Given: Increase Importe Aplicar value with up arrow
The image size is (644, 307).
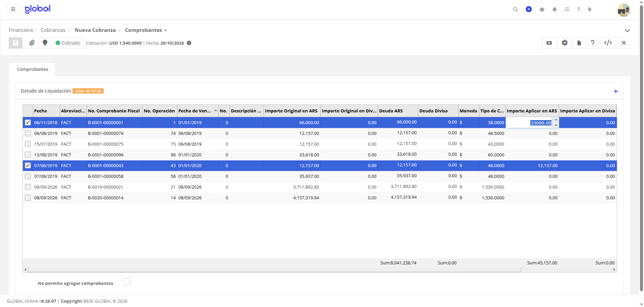Looking at the screenshot, I should click(x=556, y=120).
